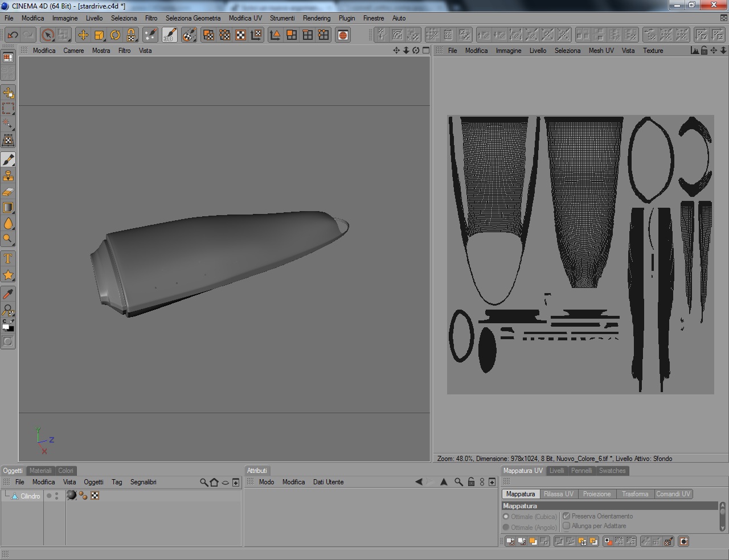The height and width of the screenshot is (560, 729).
Task: Open the Mesh UV menu
Action: (601, 51)
